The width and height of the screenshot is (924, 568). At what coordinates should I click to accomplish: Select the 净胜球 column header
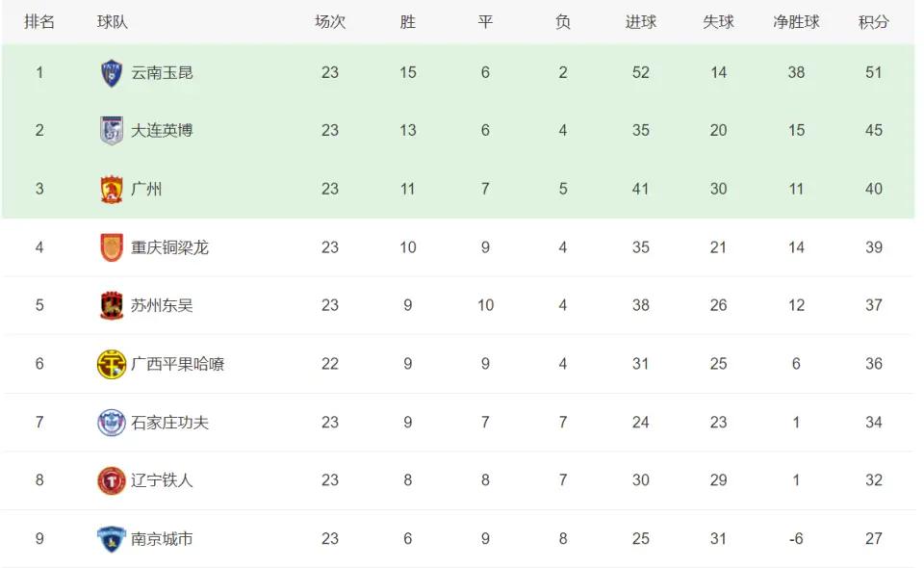click(796, 22)
